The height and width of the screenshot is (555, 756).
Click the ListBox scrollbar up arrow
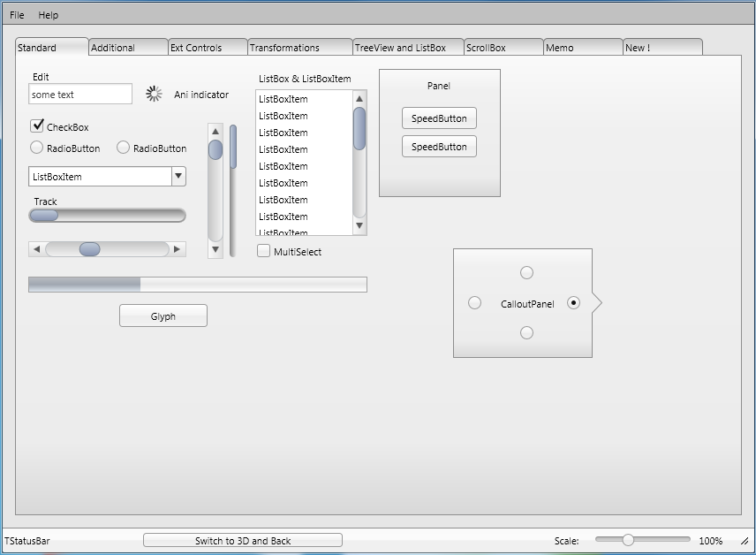tap(359, 98)
